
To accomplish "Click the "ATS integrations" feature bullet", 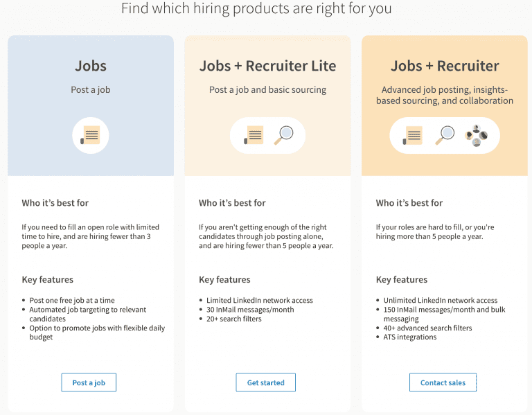I will click(410, 337).
